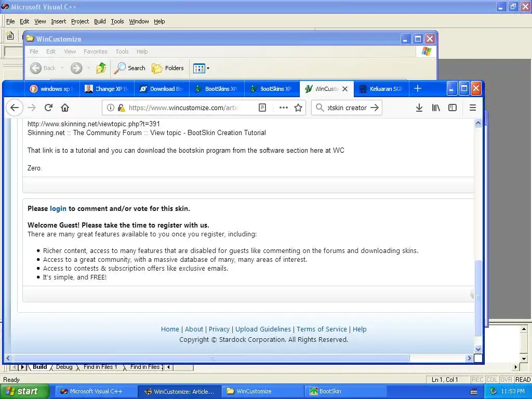Open Favorites menu in WinCustomize Explorer
This screenshot has height=399, width=532.
(x=96, y=51)
